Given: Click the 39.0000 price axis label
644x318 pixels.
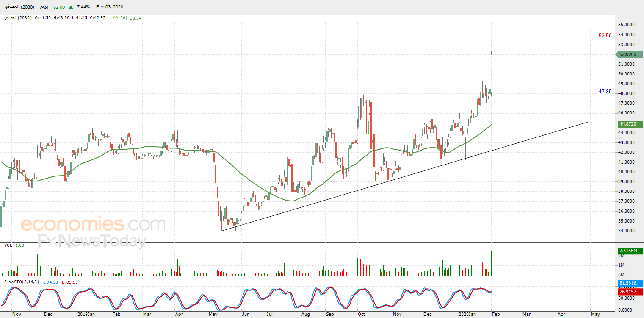Looking at the screenshot, I should (x=626, y=181).
